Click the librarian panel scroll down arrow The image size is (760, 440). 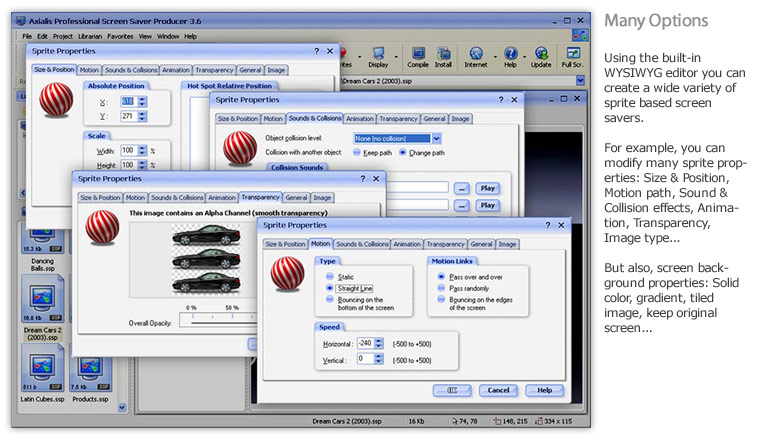click(x=122, y=408)
